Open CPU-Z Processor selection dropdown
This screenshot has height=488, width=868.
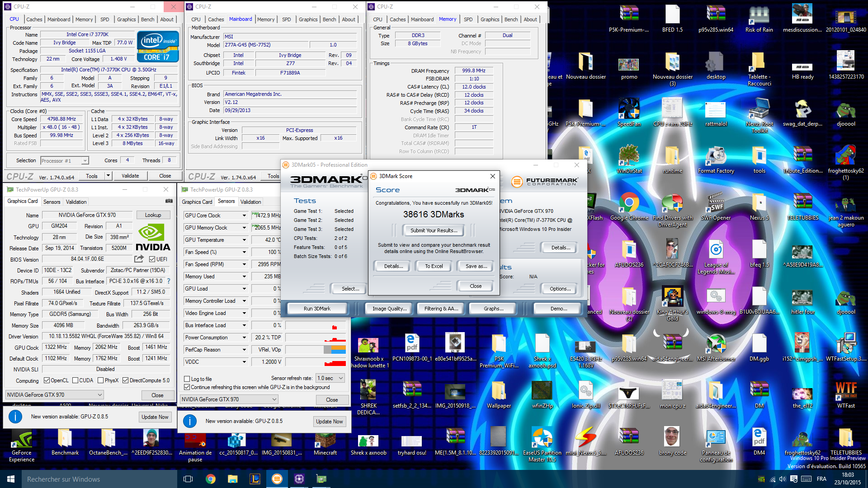pos(65,160)
